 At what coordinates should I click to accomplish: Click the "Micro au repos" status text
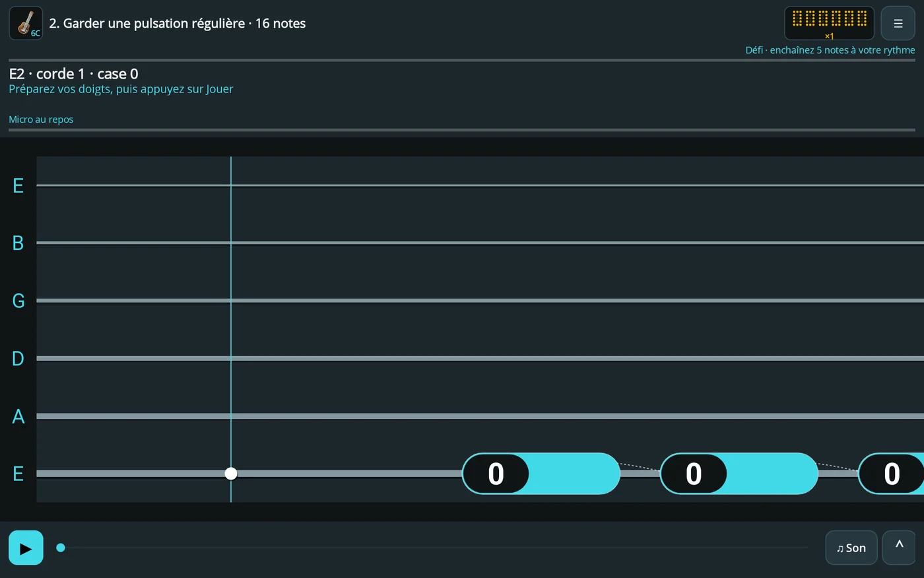[41, 120]
